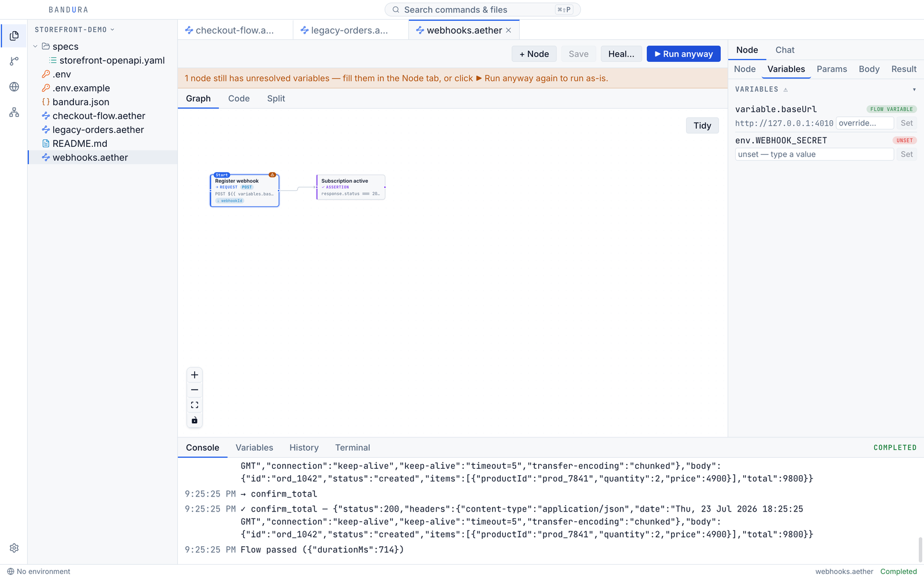Open legacy-orders.aether editor tab
Viewport: 924px width, 578px height.
click(351, 30)
